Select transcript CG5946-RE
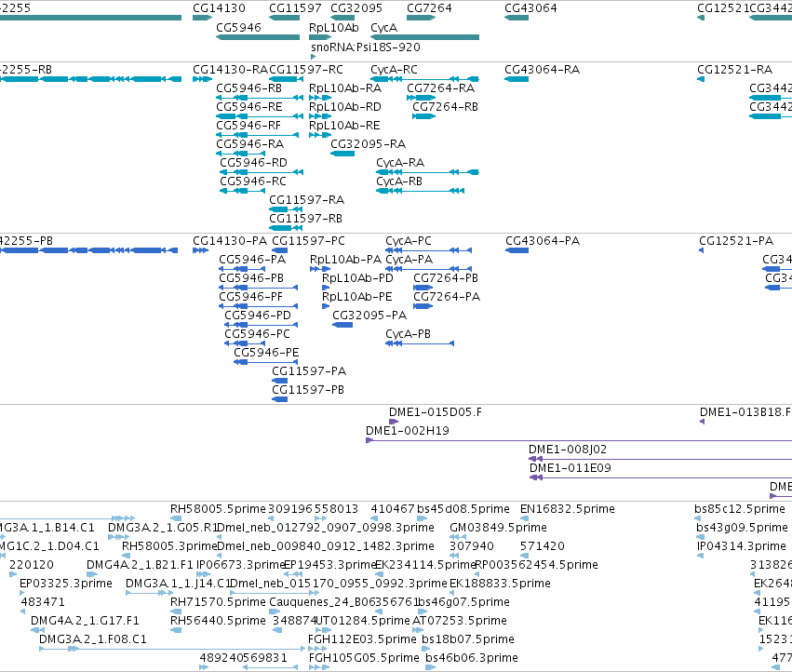792x672 pixels. click(249, 107)
